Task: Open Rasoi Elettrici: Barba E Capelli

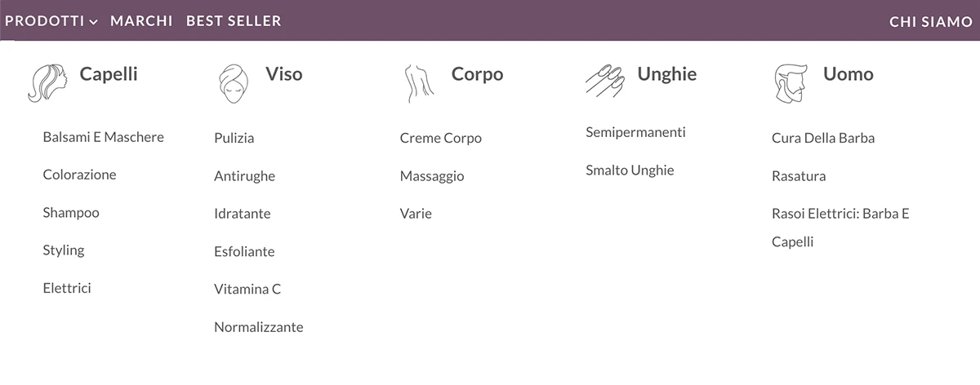Action: pos(840,228)
